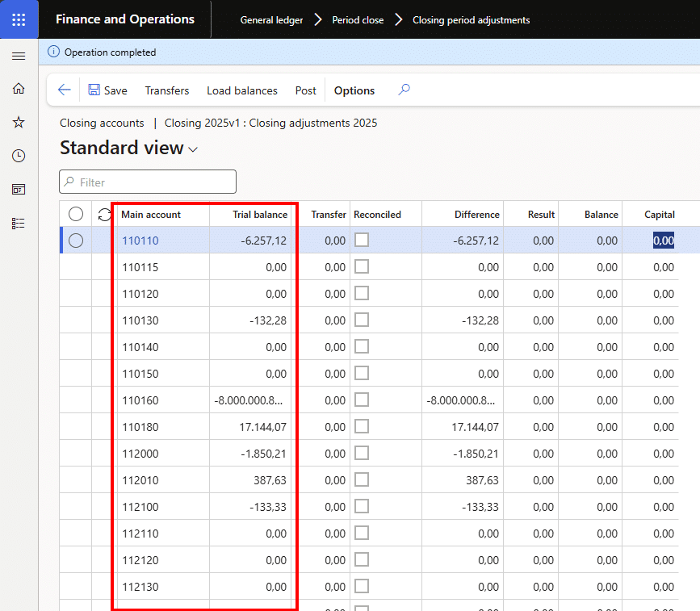This screenshot has width=700, height=611.
Task: Open main account link 110110
Action: (x=140, y=241)
